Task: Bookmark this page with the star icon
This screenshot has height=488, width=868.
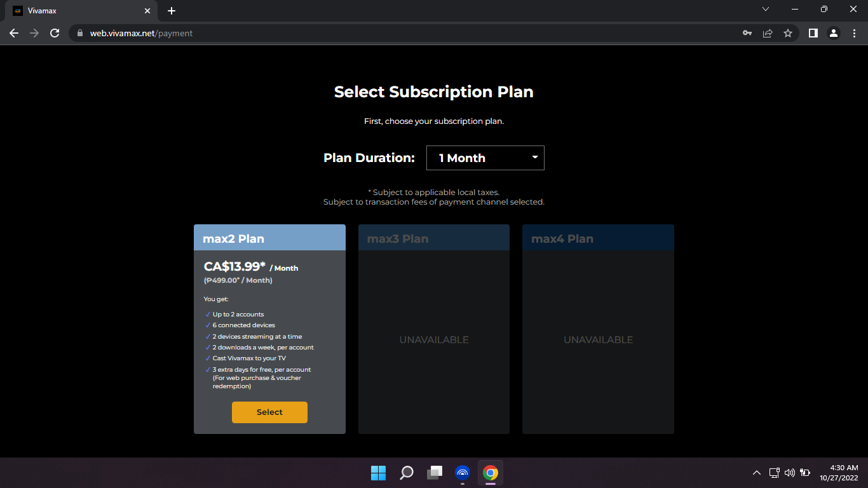Action: click(788, 33)
